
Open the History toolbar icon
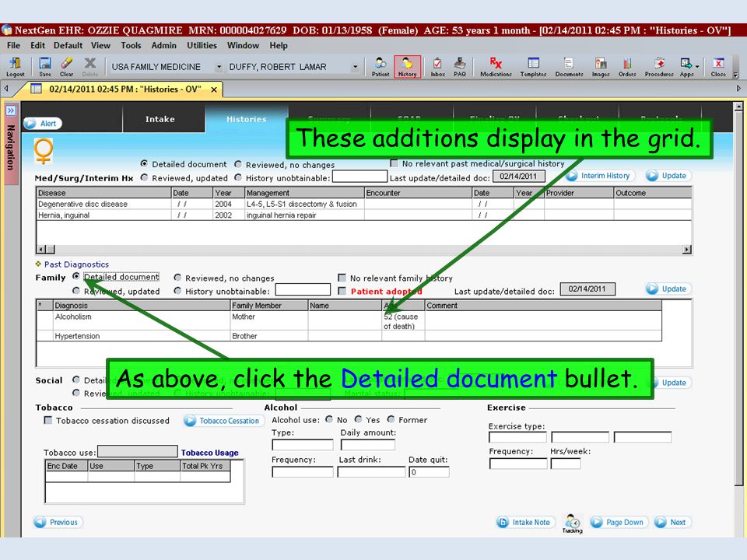click(407, 67)
